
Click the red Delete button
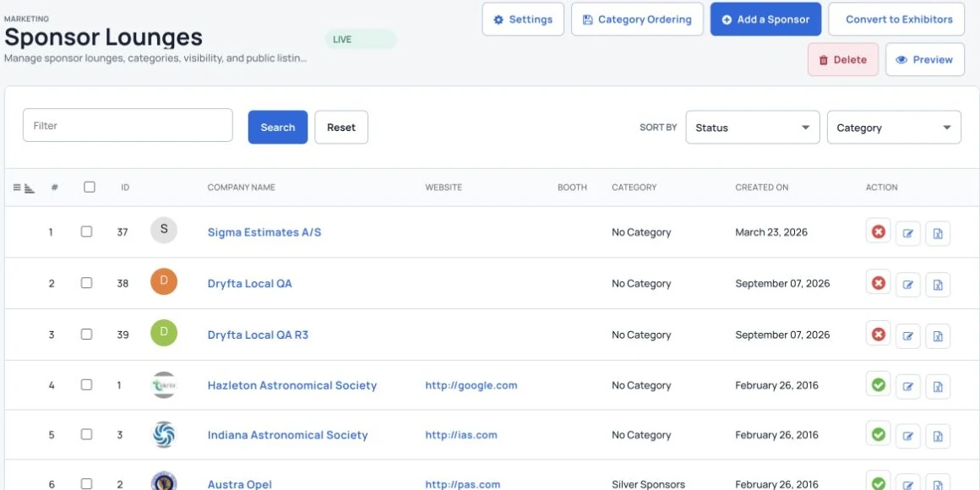[843, 60]
